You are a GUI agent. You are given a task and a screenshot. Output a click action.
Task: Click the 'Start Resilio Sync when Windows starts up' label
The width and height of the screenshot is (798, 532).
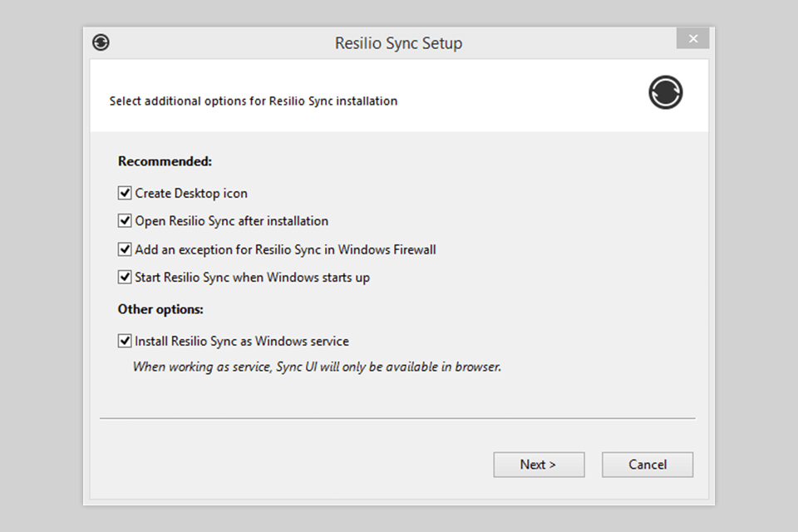[252, 278]
